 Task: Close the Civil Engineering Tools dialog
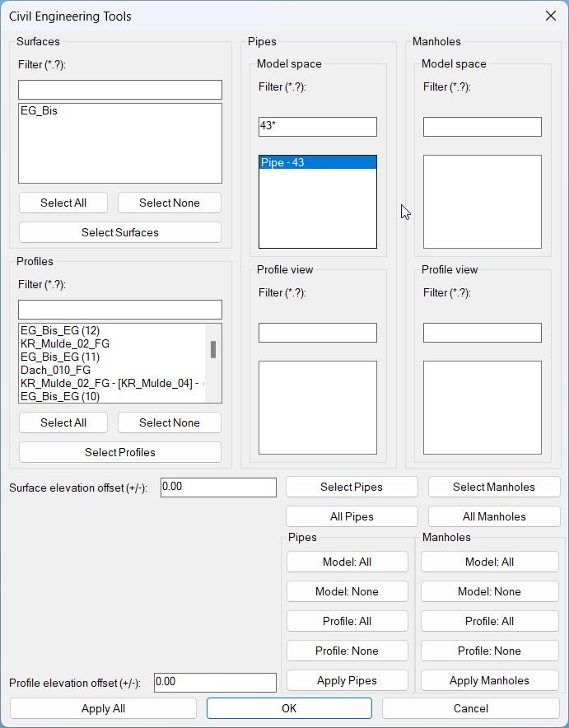(550, 16)
